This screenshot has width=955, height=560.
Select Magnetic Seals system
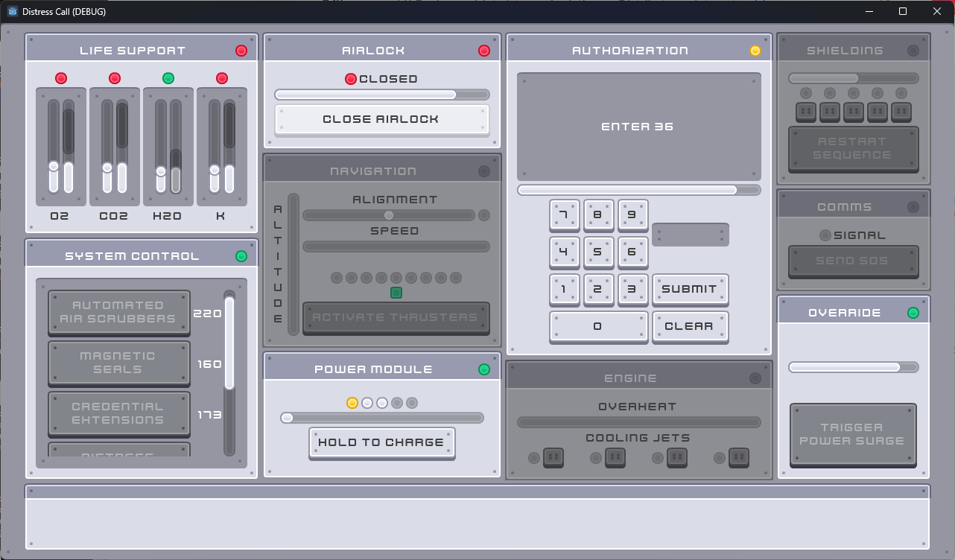click(x=118, y=363)
